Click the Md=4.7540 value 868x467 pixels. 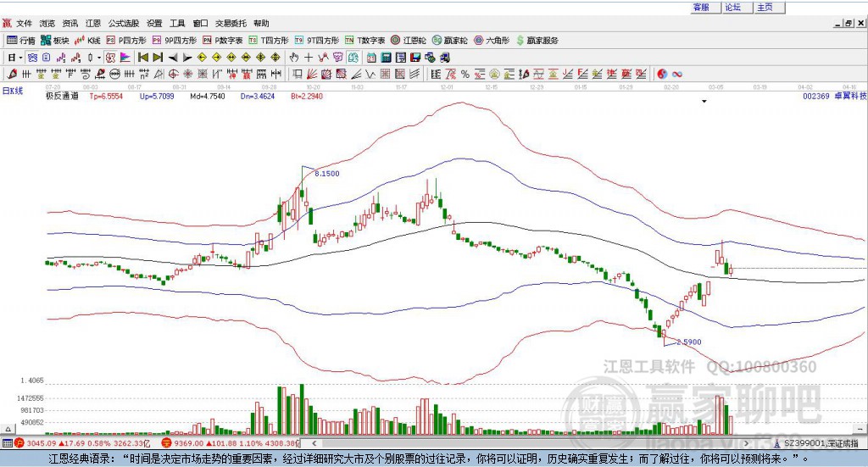click(208, 96)
